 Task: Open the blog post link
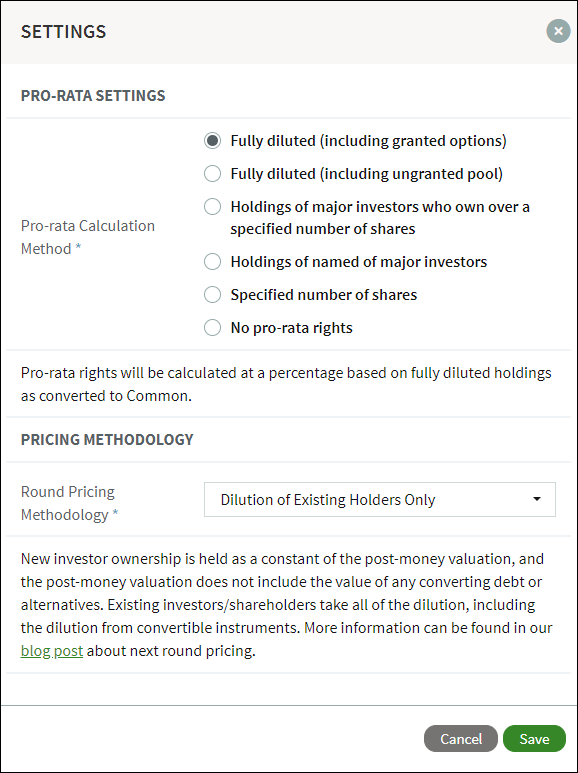tap(52, 651)
